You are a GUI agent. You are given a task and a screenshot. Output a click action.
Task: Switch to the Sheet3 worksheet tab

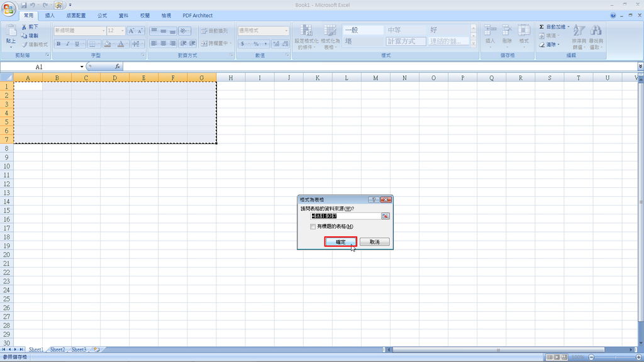click(x=79, y=349)
